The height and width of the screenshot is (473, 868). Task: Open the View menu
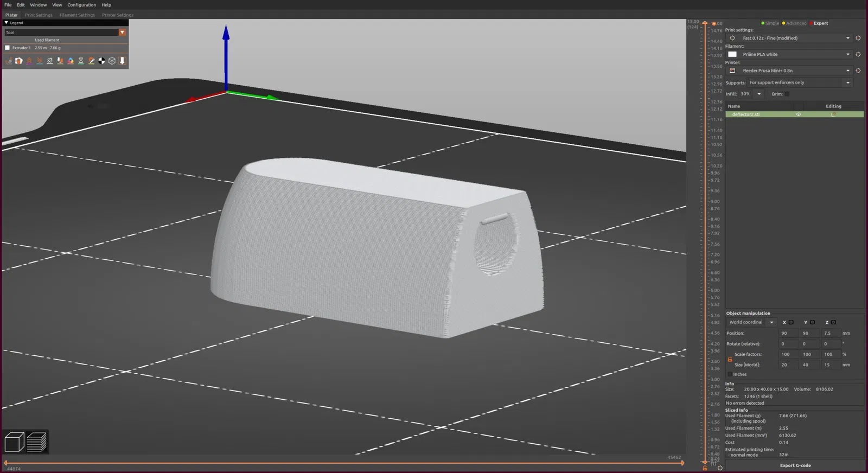point(57,5)
